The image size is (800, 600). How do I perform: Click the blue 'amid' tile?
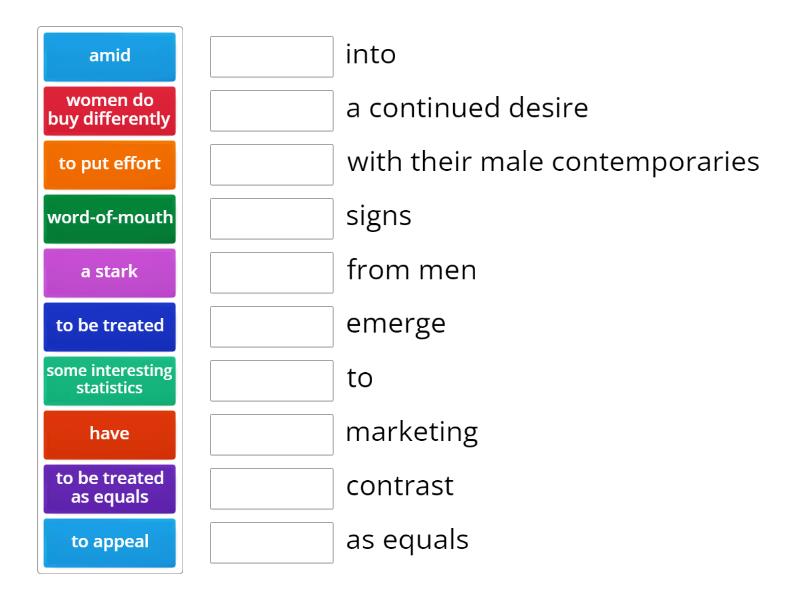pos(110,56)
